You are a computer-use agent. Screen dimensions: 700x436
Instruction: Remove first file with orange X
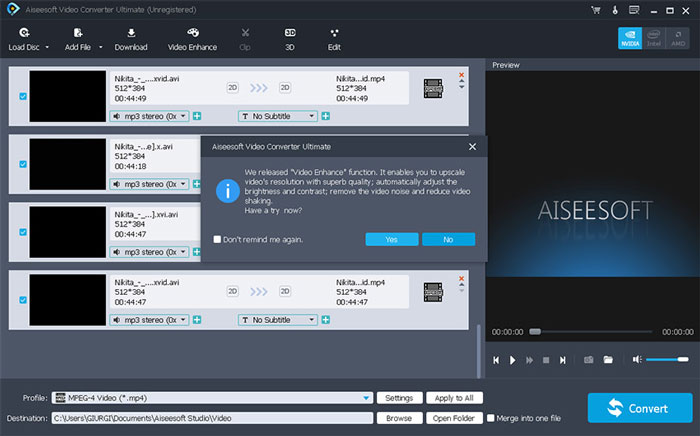(462, 75)
